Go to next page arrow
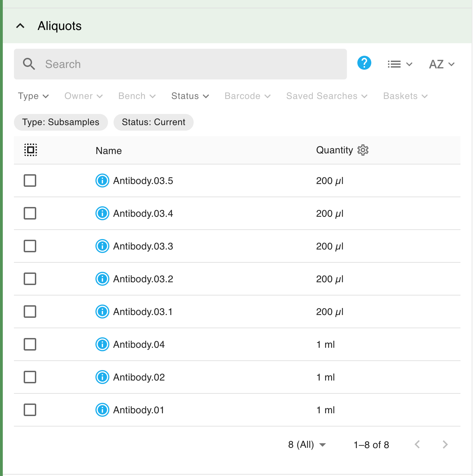This screenshot has width=473, height=476. point(445,444)
